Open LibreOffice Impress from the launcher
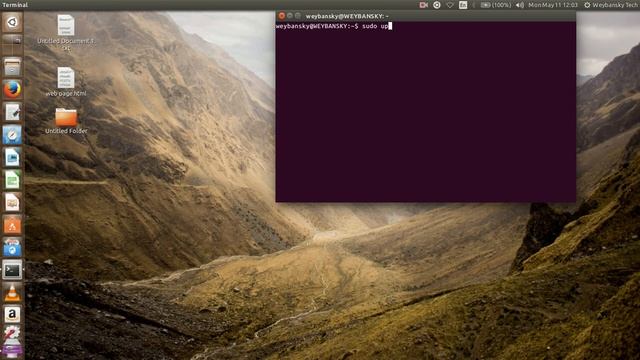This screenshot has width=640, height=360. 12,202
